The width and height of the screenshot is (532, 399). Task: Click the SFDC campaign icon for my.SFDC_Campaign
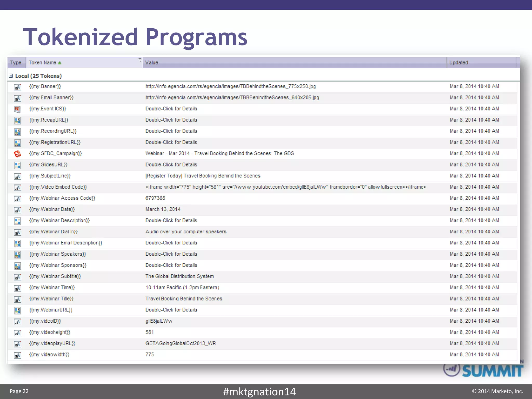pyautogui.click(x=17, y=154)
